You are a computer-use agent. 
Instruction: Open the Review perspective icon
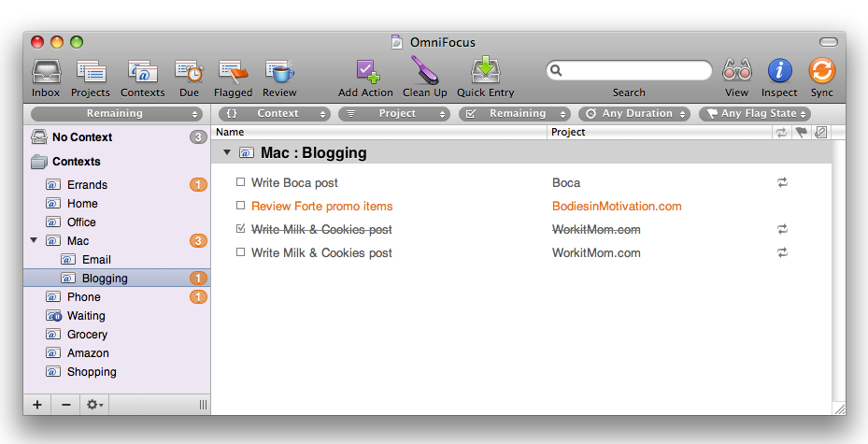click(279, 71)
